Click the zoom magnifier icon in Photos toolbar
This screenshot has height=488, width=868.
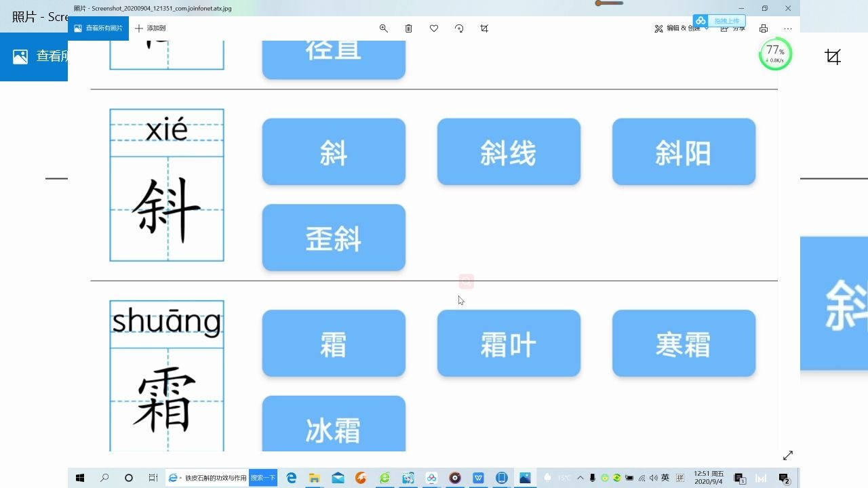point(383,28)
